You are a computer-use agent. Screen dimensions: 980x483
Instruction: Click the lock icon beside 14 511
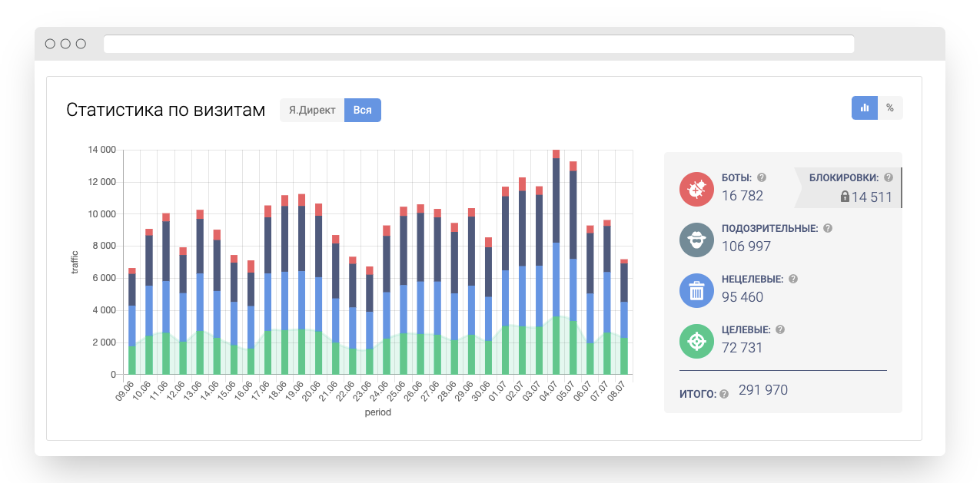pyautogui.click(x=845, y=197)
